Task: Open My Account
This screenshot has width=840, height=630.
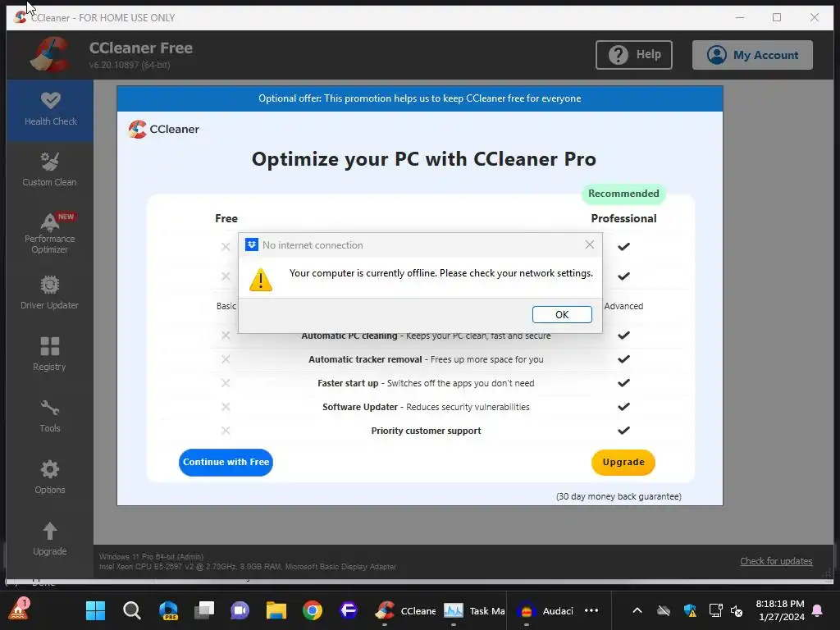Action: 752,55
